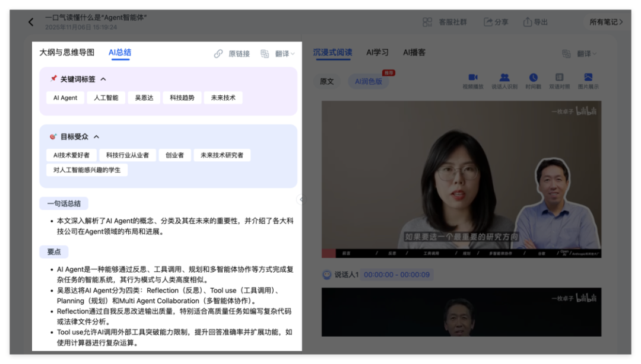
Task: Select the AI总结 tab
Action: click(120, 52)
